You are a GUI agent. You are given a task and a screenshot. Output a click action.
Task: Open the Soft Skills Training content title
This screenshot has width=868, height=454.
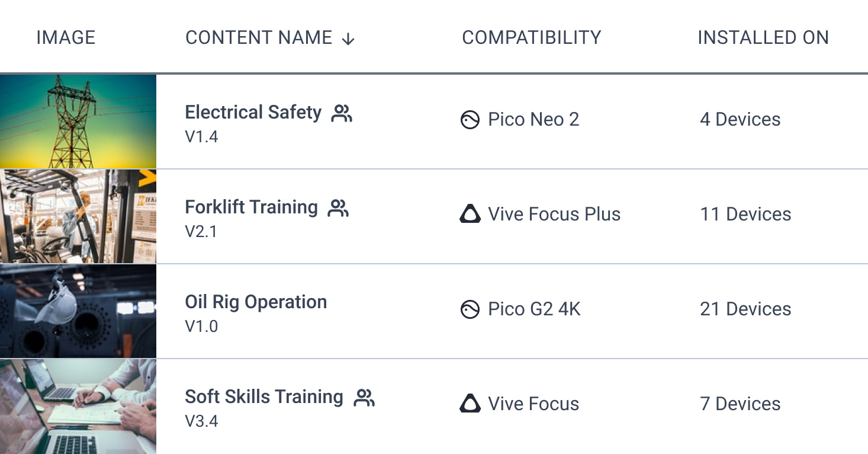click(264, 397)
